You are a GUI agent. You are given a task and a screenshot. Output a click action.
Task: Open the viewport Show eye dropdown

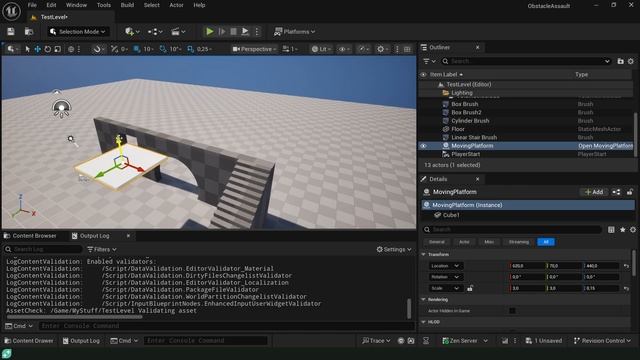344,49
